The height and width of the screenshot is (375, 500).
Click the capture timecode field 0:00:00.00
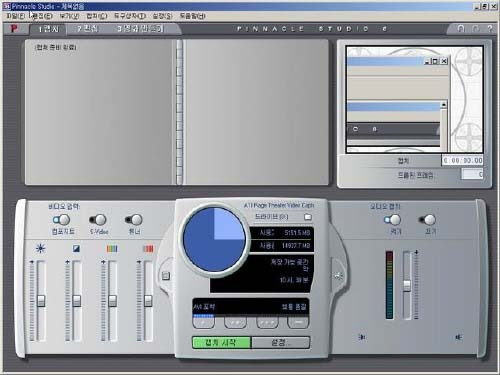pos(462,161)
